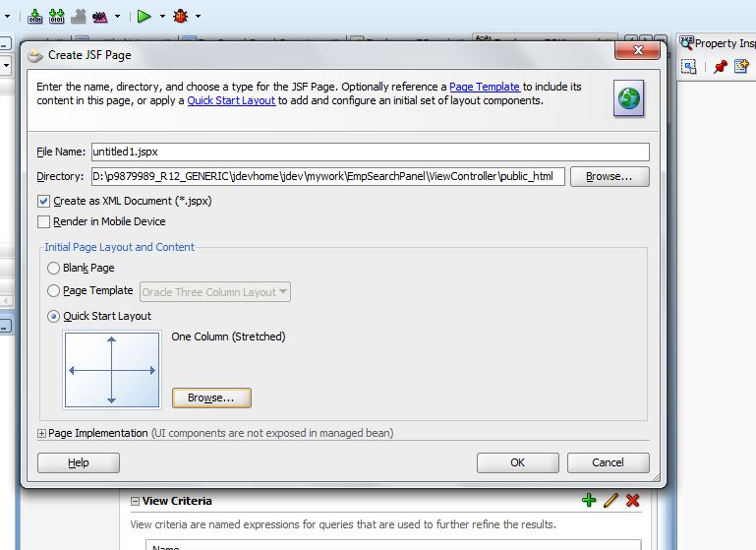Select the Page Template radio option

(53, 291)
